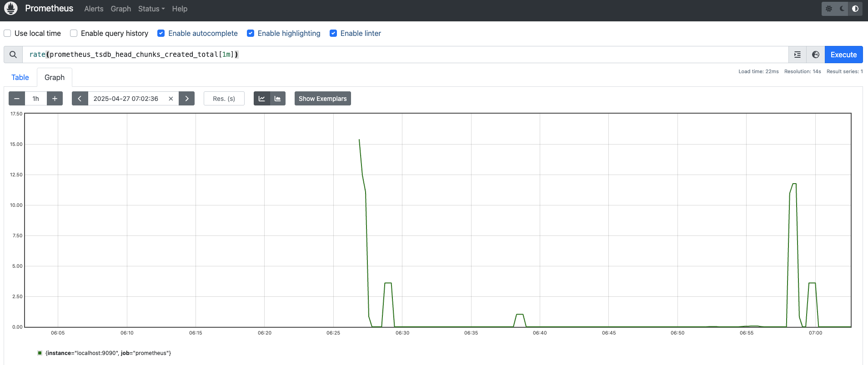This screenshot has width=868, height=365.
Task: Click the graph spike near 06:58
Action: click(x=794, y=184)
